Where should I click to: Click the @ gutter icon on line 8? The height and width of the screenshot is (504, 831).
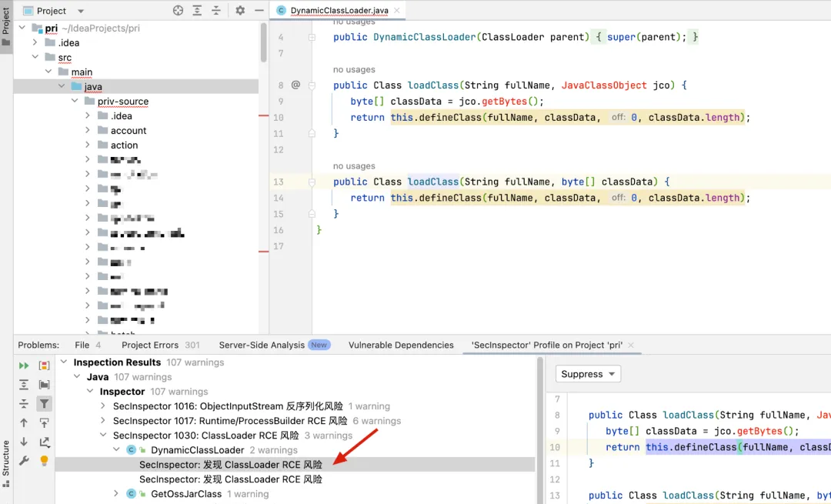click(x=295, y=85)
